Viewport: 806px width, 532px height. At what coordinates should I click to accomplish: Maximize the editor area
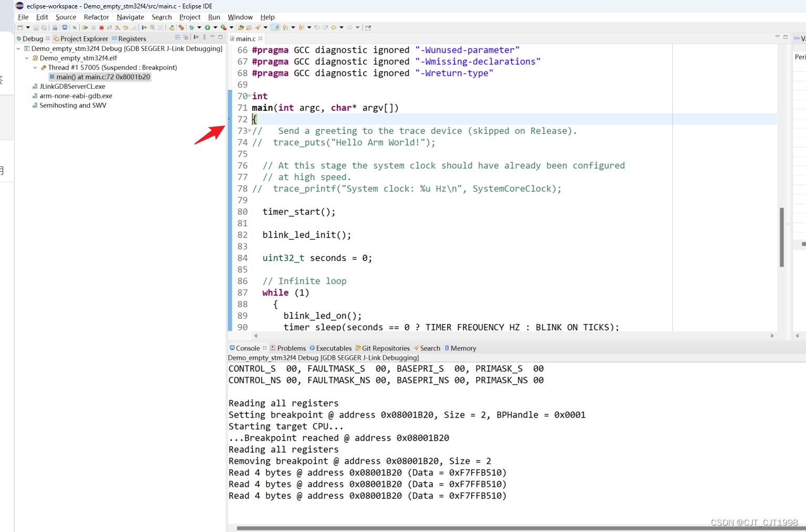786,37
